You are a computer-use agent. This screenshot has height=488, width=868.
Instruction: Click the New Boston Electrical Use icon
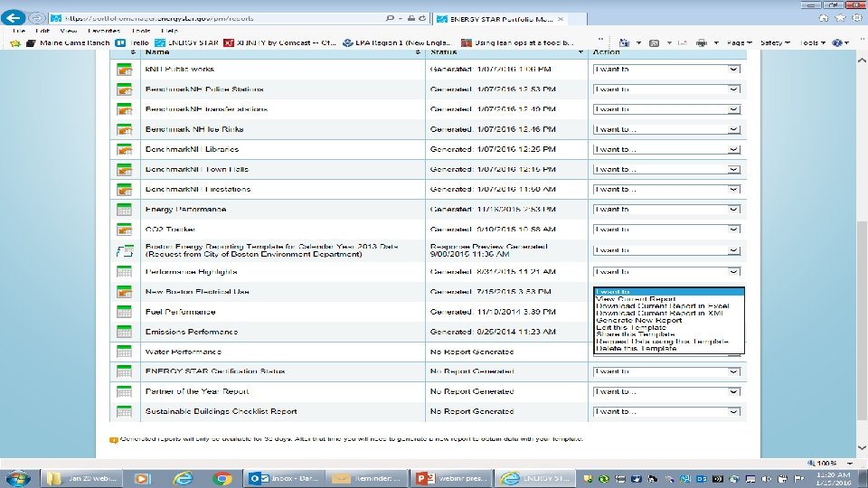point(124,292)
